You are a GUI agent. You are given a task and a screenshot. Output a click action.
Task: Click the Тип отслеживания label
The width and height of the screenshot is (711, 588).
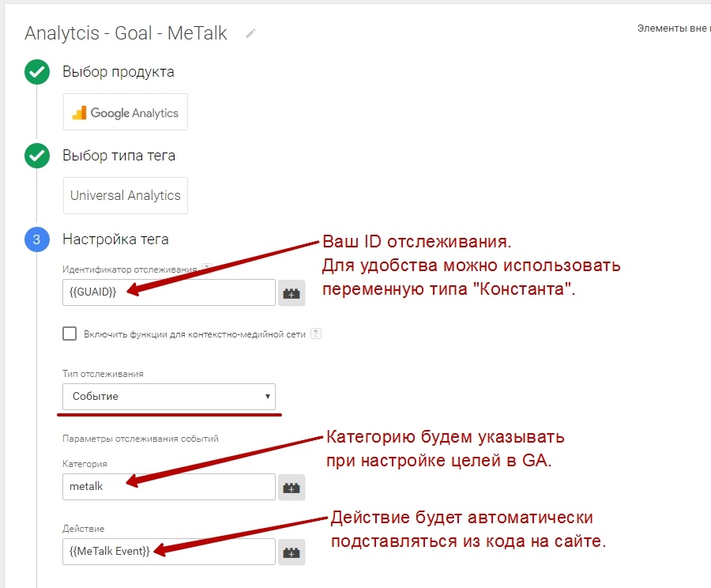[103, 374]
